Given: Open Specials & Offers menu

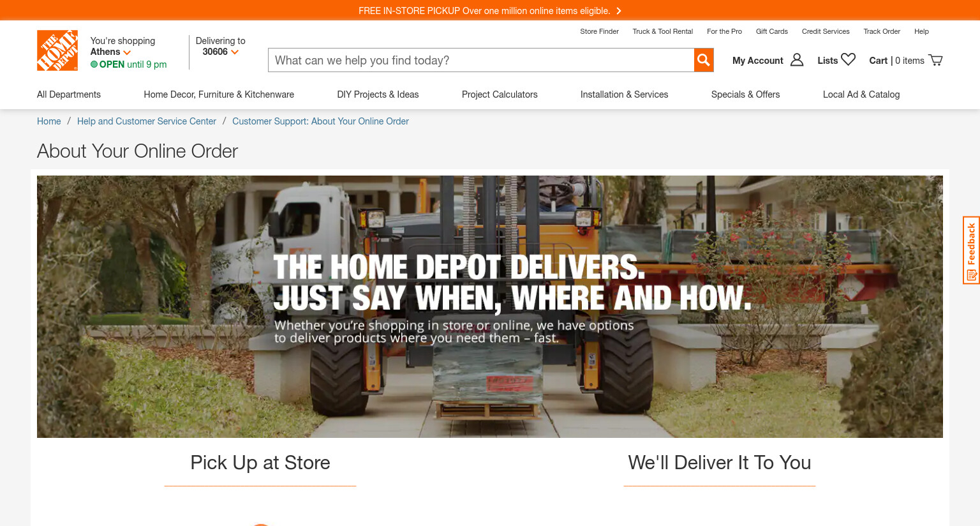Looking at the screenshot, I should click(x=745, y=94).
